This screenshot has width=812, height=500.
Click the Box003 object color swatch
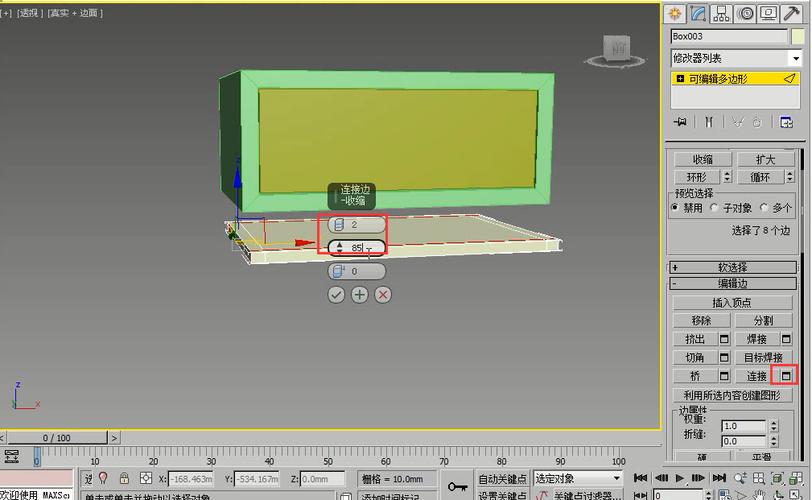click(x=798, y=36)
